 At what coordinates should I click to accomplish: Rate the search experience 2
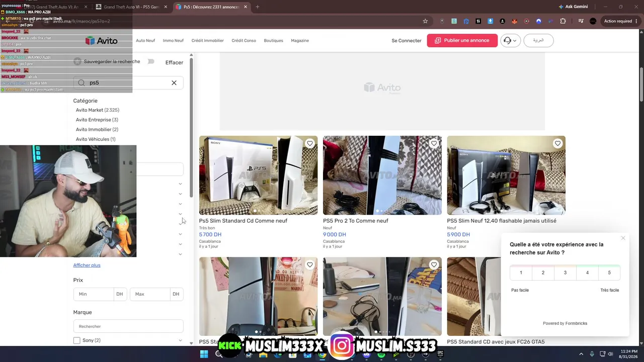543,273
